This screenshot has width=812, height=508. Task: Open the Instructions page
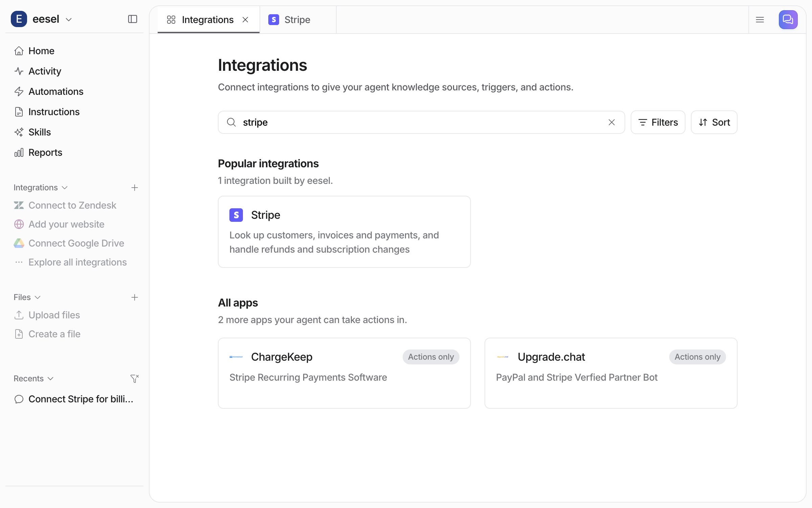tap(74, 112)
